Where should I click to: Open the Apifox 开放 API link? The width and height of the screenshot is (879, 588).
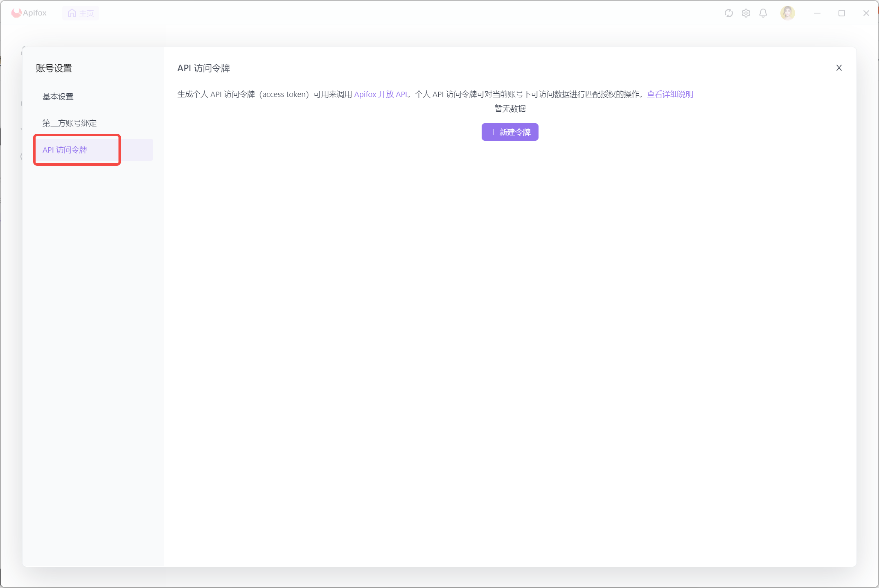pyautogui.click(x=380, y=94)
